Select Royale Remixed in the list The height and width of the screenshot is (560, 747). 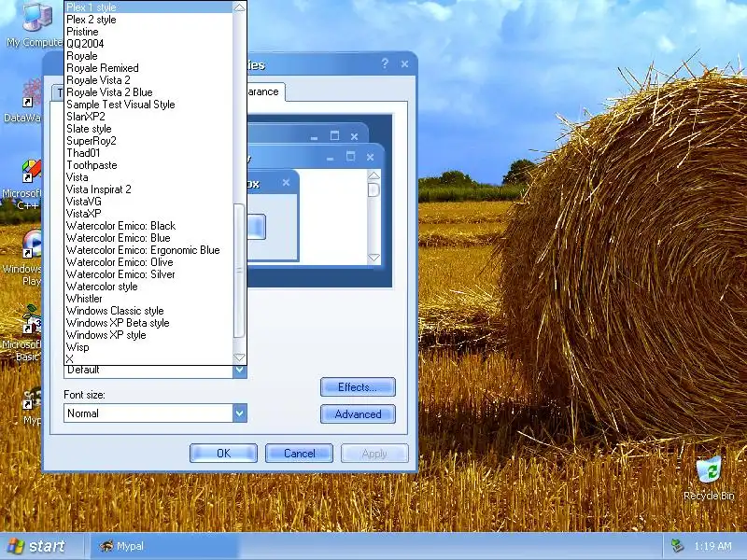pos(148,68)
